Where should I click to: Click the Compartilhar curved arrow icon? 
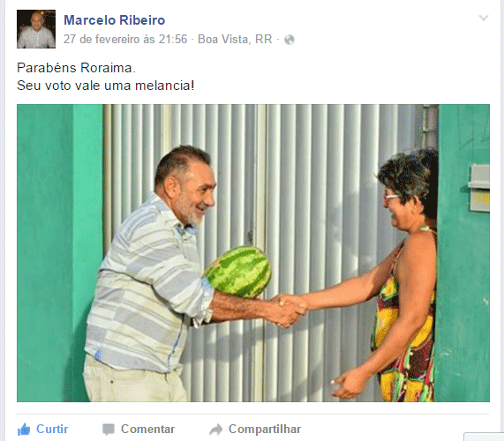tap(215, 430)
